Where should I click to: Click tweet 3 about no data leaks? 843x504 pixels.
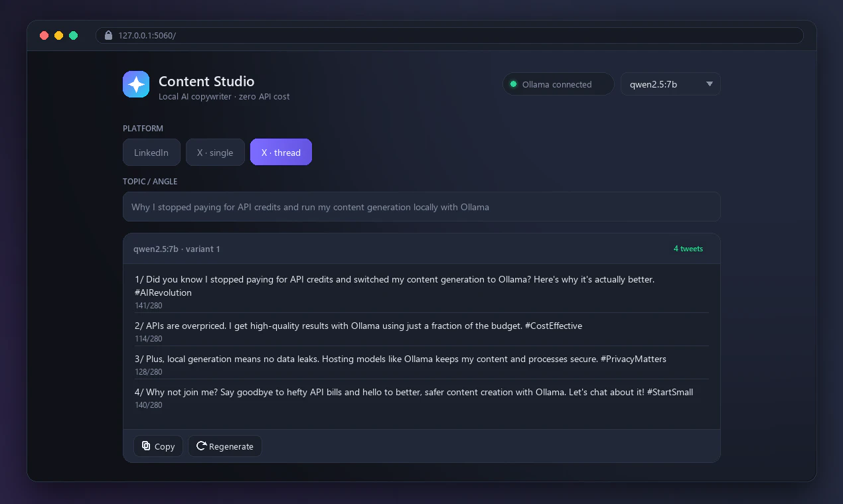coord(400,359)
